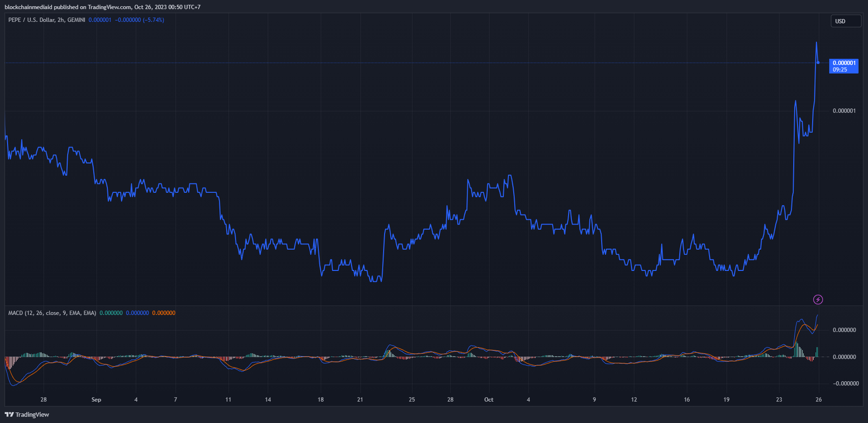This screenshot has width=868, height=423.
Task: Click the 9 date label in October
Action: 594,400
